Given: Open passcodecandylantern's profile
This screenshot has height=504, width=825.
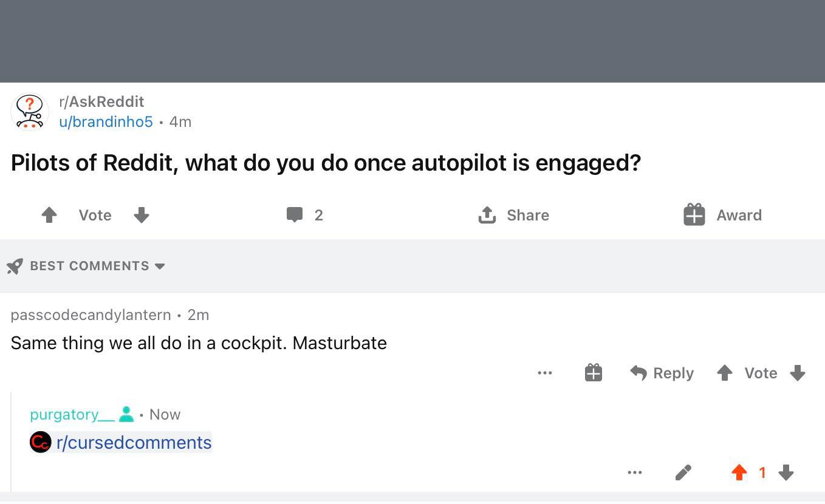Looking at the screenshot, I should (91, 315).
